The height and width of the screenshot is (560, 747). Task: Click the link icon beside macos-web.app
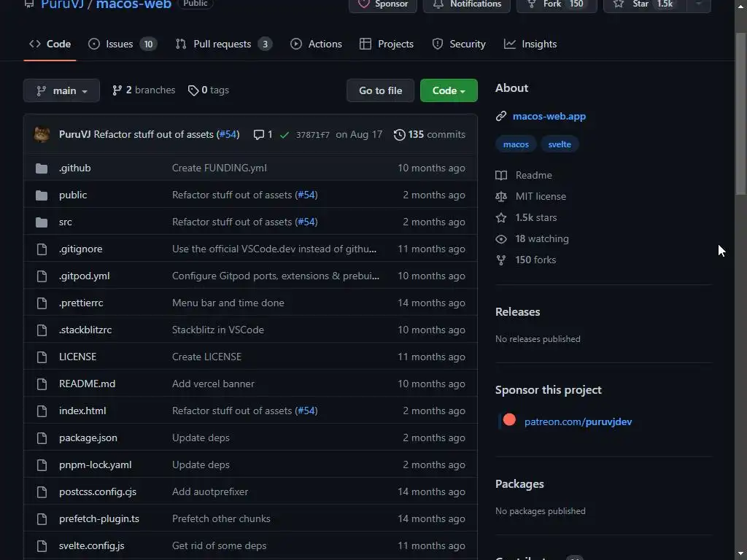(x=500, y=116)
